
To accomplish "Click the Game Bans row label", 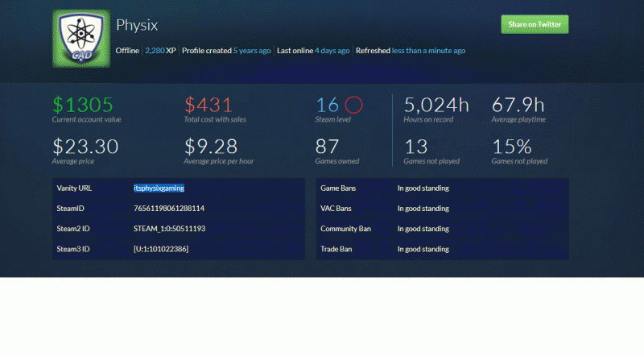I will tap(338, 188).
